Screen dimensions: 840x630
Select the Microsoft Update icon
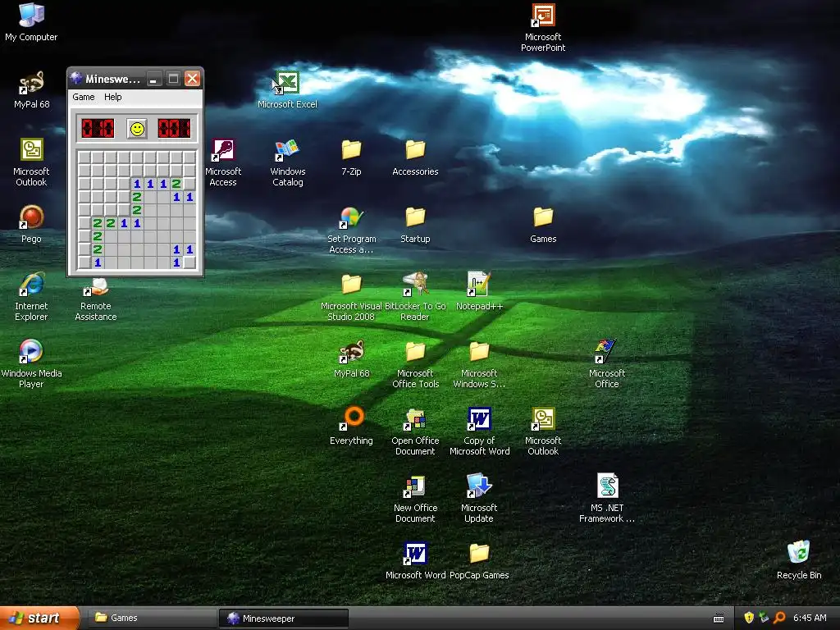click(479, 499)
